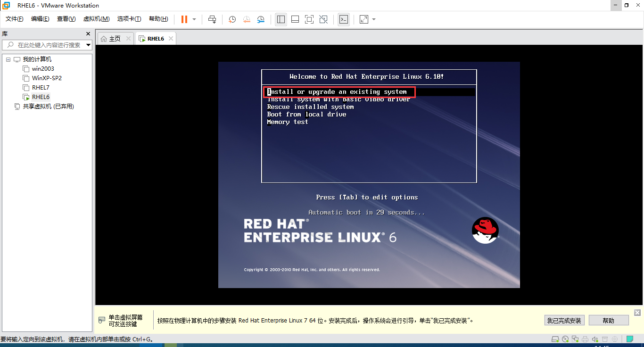Click the printer status icon
Screen dimensions: 644x347
585,339
